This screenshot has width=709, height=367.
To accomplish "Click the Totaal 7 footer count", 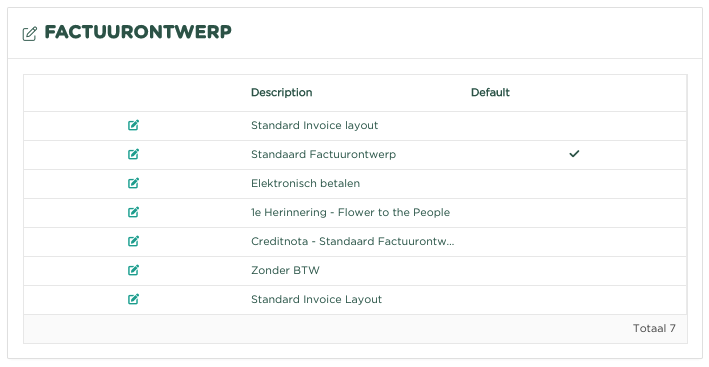I will pyautogui.click(x=654, y=329).
